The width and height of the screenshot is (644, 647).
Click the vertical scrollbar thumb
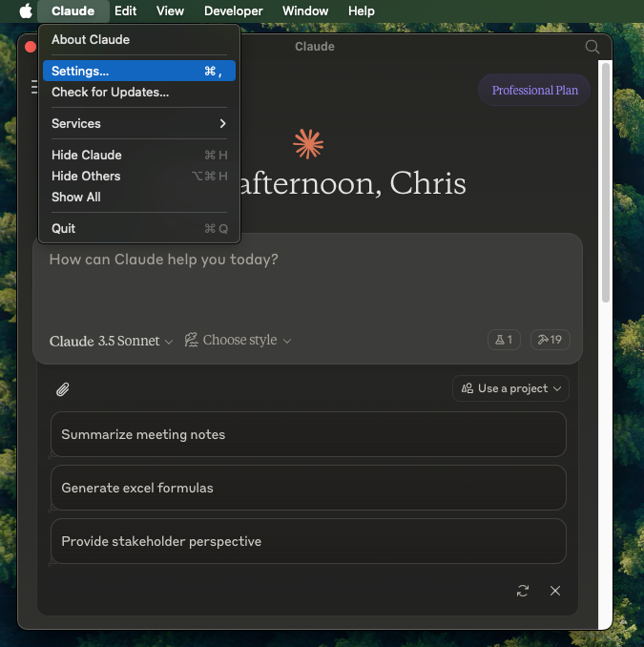[x=605, y=182]
